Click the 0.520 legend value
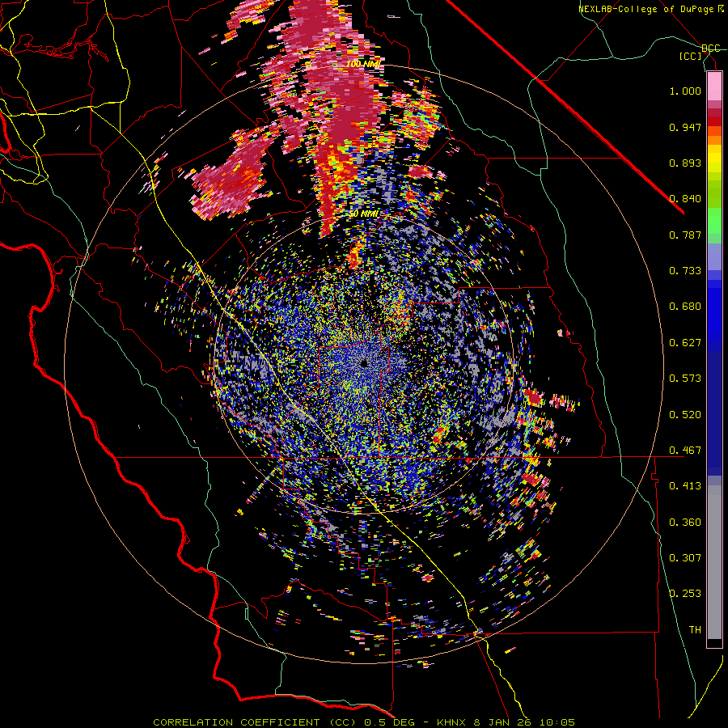Viewport: 728px width, 728px height. coord(685,415)
